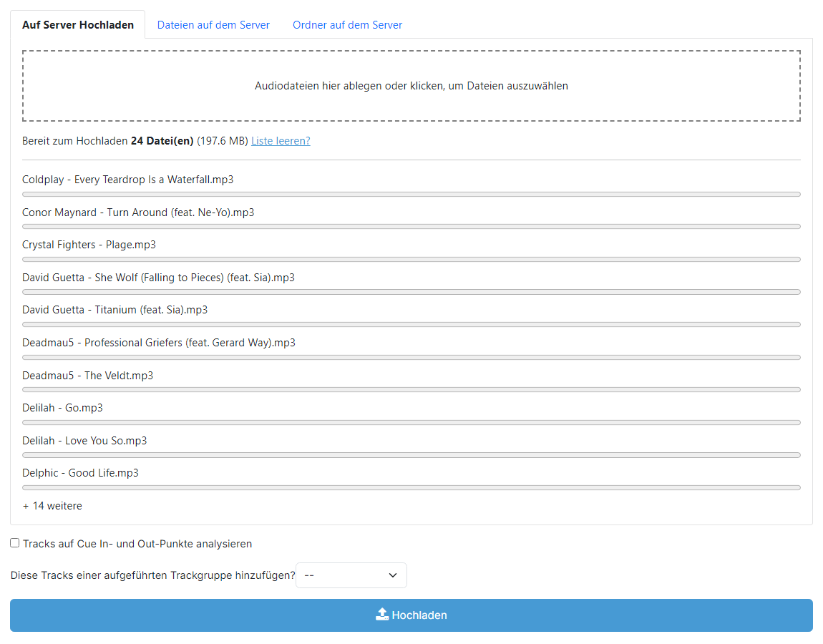
Task: Click progress bar under David Guetta - Titanium
Action: pos(411,324)
